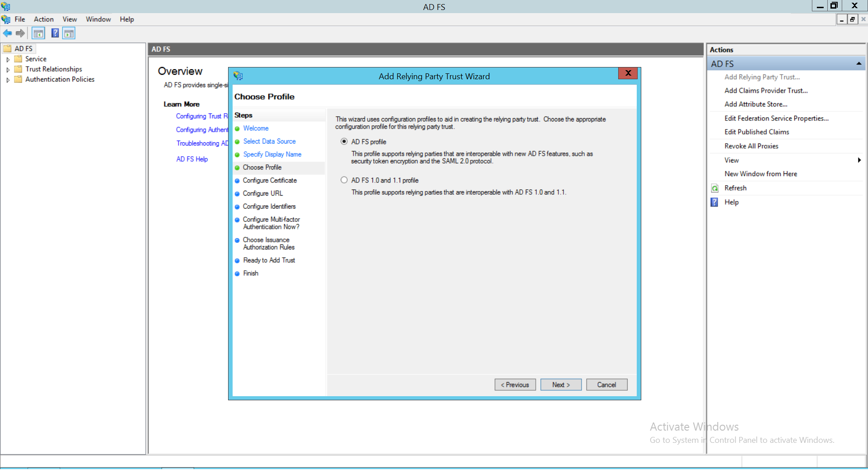Open the Action menu

point(43,19)
